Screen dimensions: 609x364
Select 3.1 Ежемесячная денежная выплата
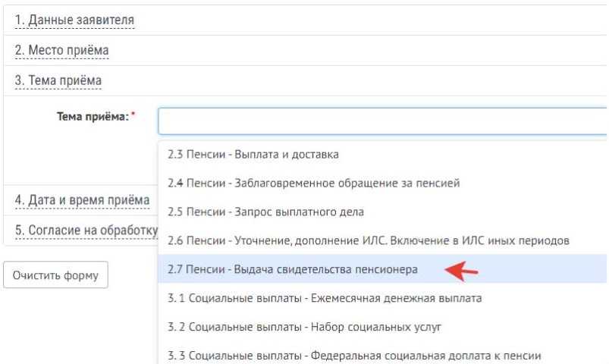325,298
